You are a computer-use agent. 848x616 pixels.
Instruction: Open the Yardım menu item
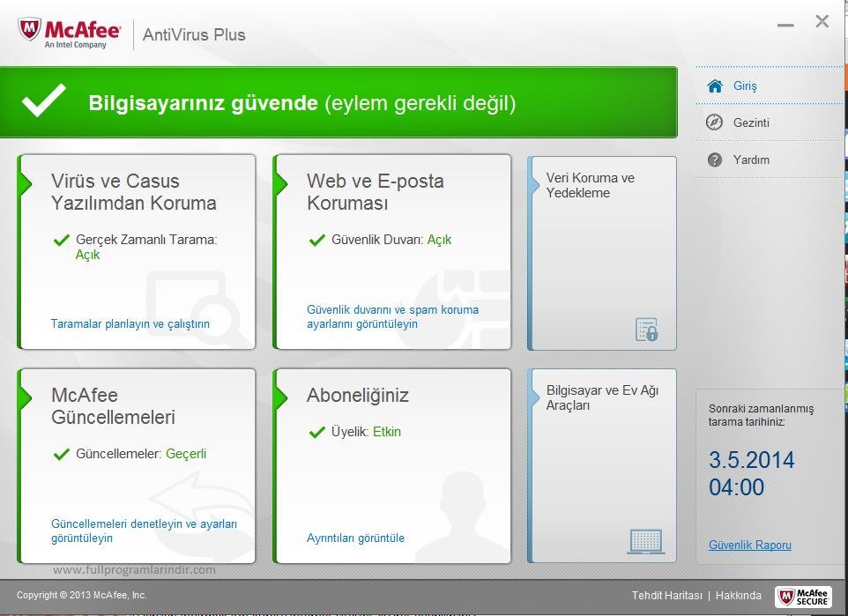pyautogui.click(x=751, y=160)
